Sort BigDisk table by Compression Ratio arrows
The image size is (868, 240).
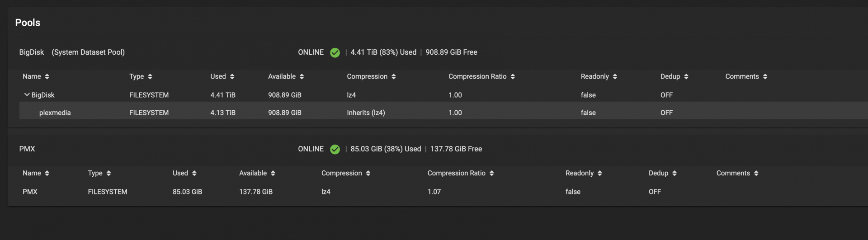[x=513, y=77]
